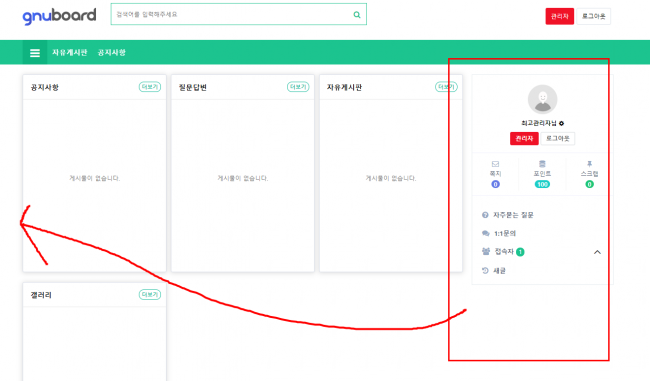This screenshot has width=650, height=381.
Task: Click the gear icon next to 최고관리자님
Action: coord(561,123)
